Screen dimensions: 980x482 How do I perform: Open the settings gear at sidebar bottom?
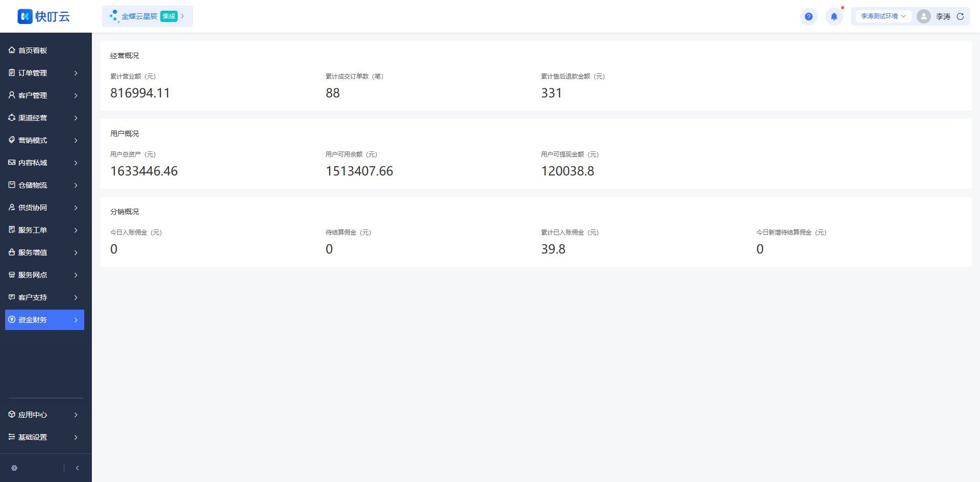[14, 468]
